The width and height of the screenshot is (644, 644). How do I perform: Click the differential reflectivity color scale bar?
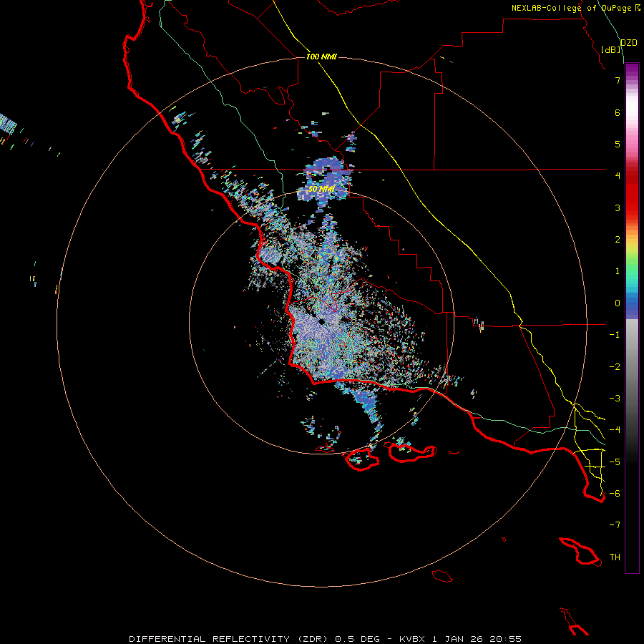[x=632, y=318]
